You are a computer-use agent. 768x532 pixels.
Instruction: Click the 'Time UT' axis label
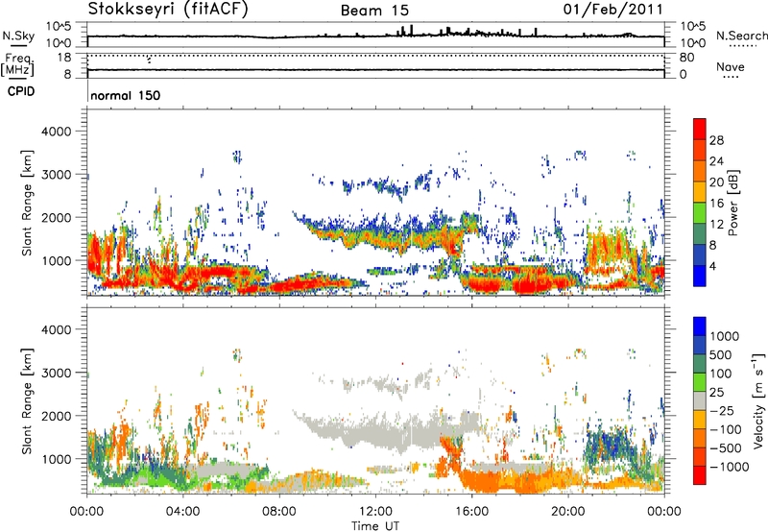[x=375, y=526]
